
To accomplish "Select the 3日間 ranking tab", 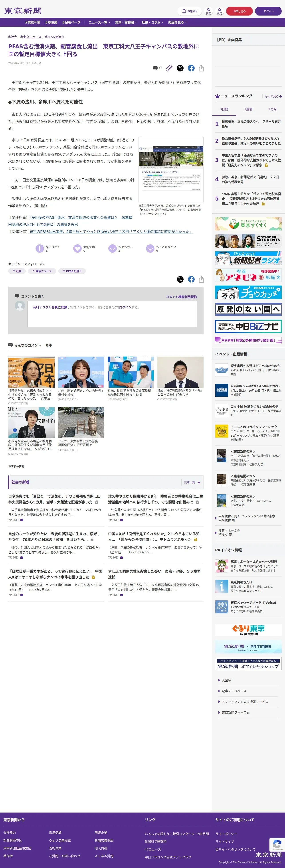I will click(224, 109).
